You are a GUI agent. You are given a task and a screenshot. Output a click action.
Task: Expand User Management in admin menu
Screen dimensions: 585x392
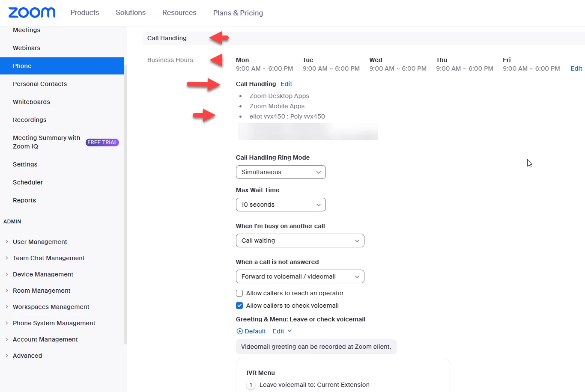coord(40,242)
